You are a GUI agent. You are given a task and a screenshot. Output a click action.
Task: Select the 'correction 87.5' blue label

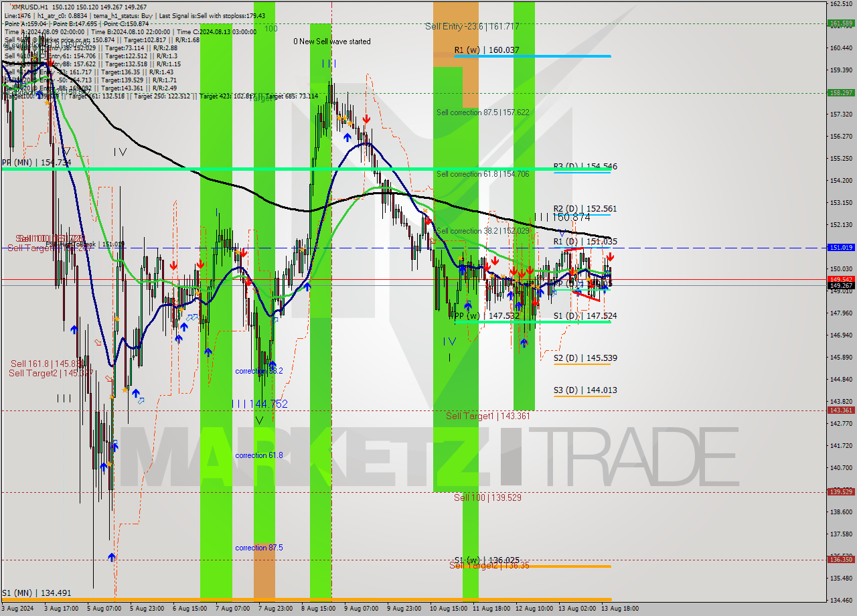(259, 548)
